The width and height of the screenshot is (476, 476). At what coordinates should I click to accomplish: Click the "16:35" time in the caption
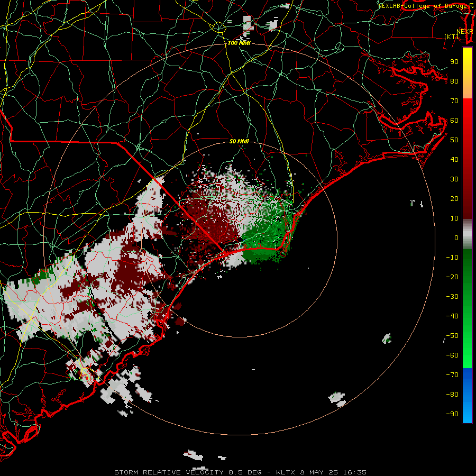pyautogui.click(x=354, y=472)
